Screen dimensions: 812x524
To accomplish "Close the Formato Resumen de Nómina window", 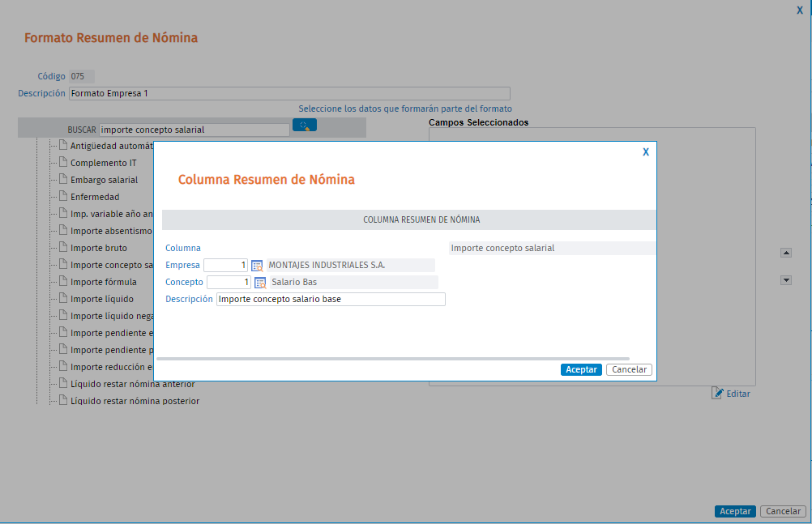I will pyautogui.click(x=800, y=11).
